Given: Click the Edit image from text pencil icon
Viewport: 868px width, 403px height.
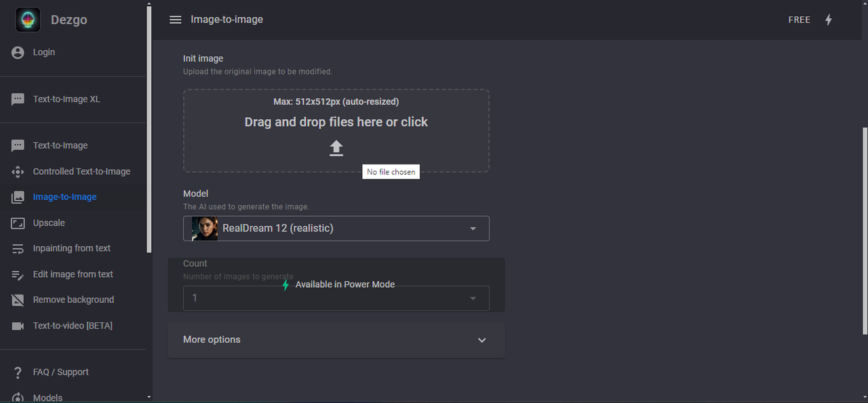Looking at the screenshot, I should click(x=18, y=274).
